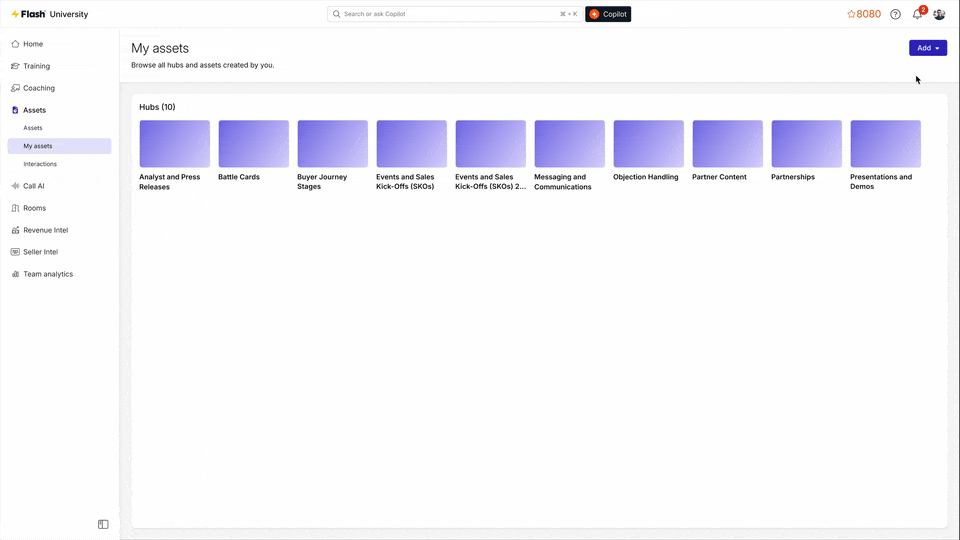Image resolution: width=960 pixels, height=540 pixels.
Task: Click the Partner Content title text
Action: point(719,177)
